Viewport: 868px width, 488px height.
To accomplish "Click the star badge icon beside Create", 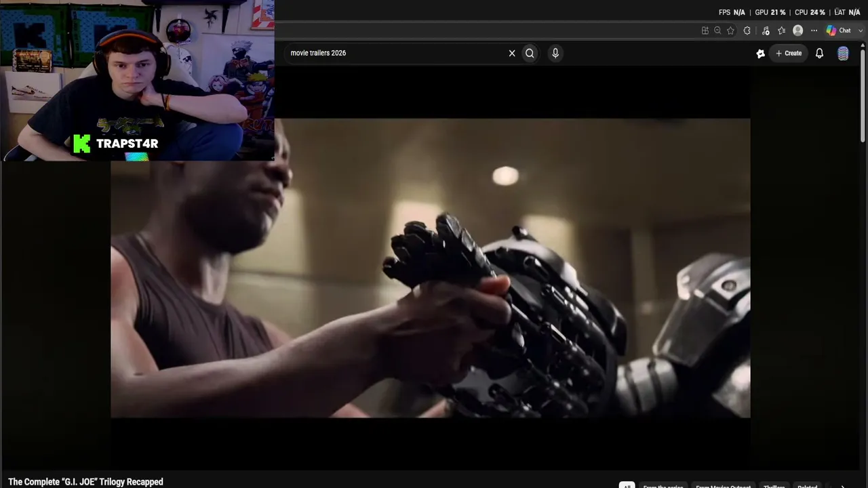I will pos(761,54).
